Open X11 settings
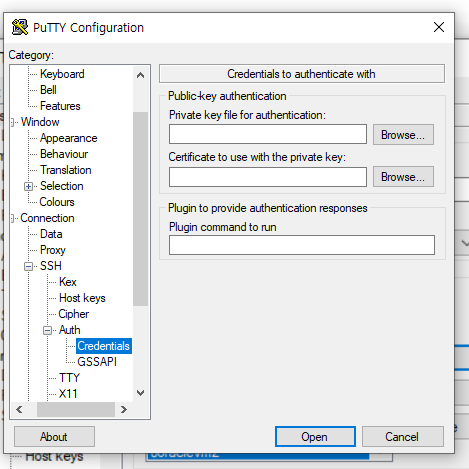 pos(68,394)
